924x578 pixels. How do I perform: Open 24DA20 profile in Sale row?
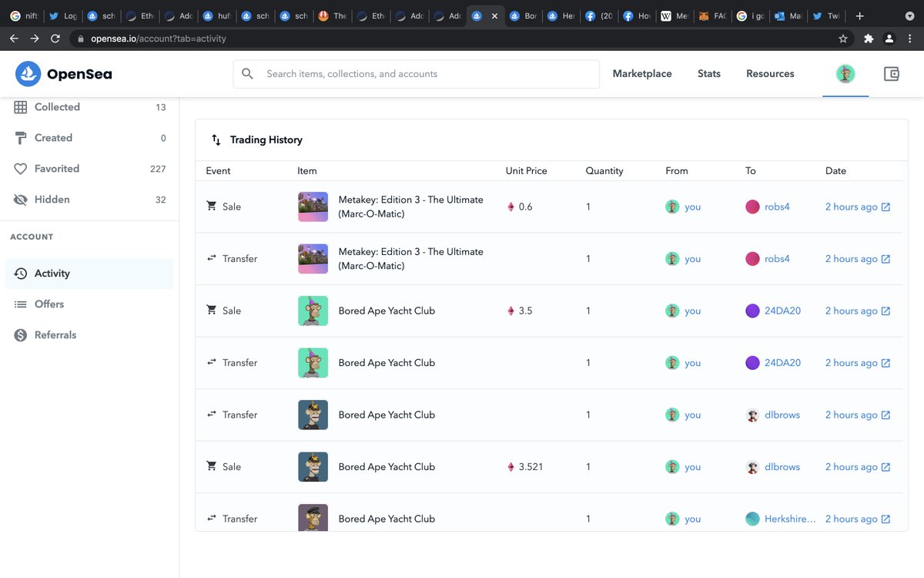point(782,311)
